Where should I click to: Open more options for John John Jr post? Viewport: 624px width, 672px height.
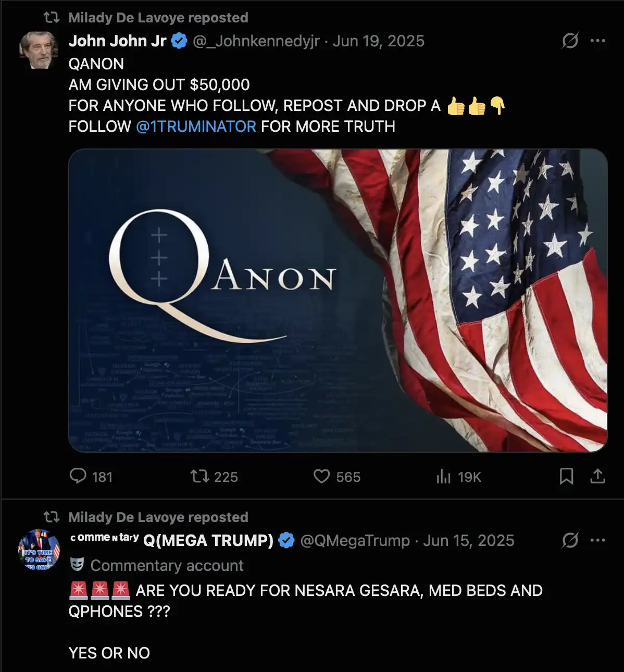(x=597, y=41)
